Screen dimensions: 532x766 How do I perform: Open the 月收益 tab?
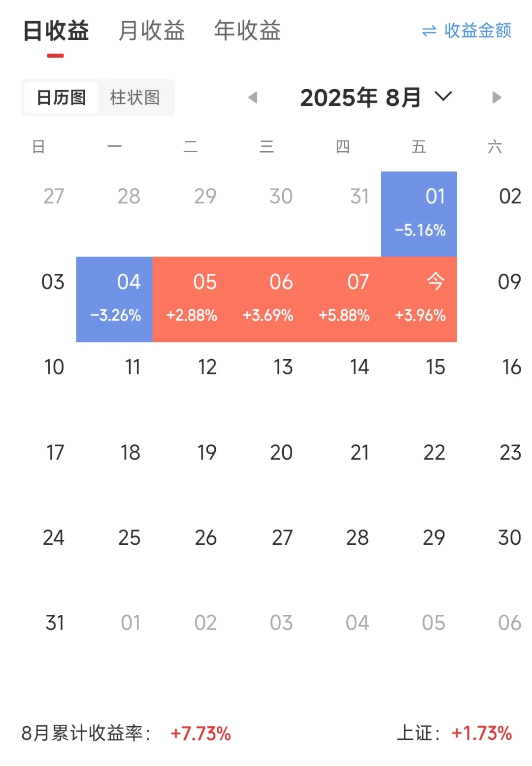(x=151, y=31)
